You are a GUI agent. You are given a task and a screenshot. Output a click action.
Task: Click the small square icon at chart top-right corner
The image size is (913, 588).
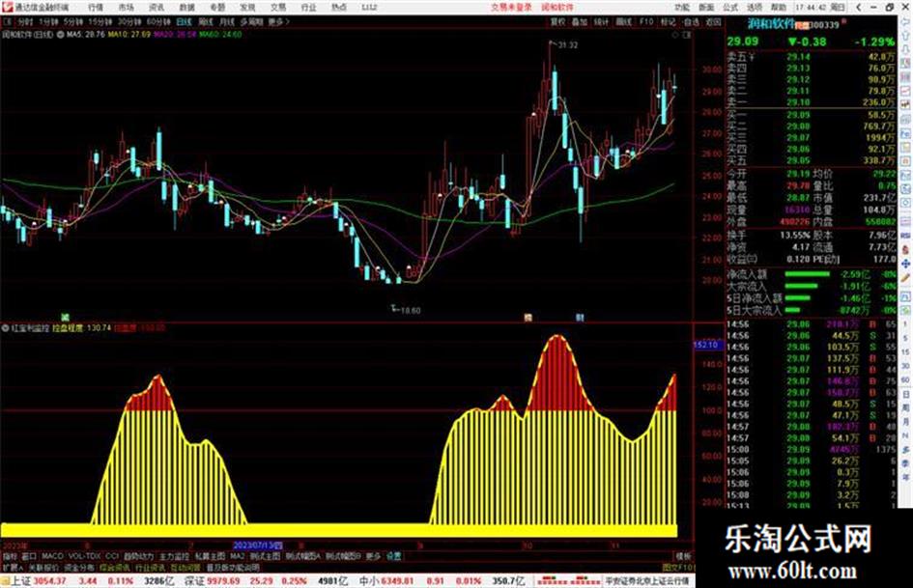point(687,35)
